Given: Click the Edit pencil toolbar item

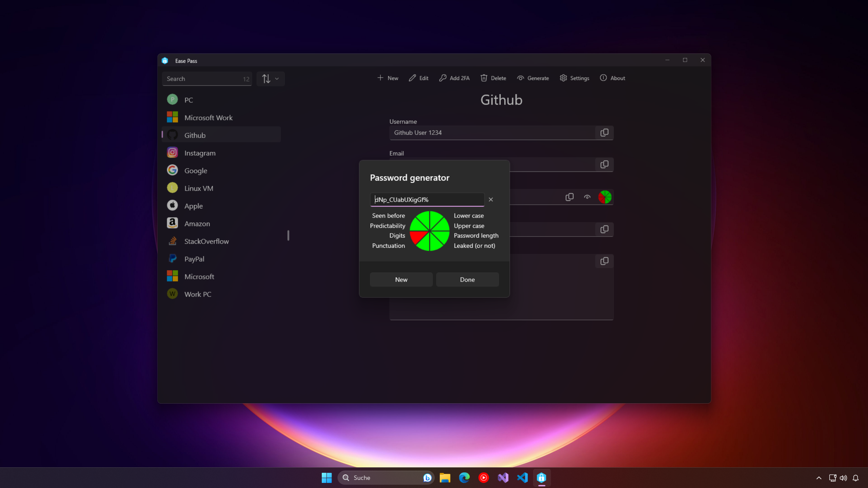Looking at the screenshot, I should click(x=418, y=78).
